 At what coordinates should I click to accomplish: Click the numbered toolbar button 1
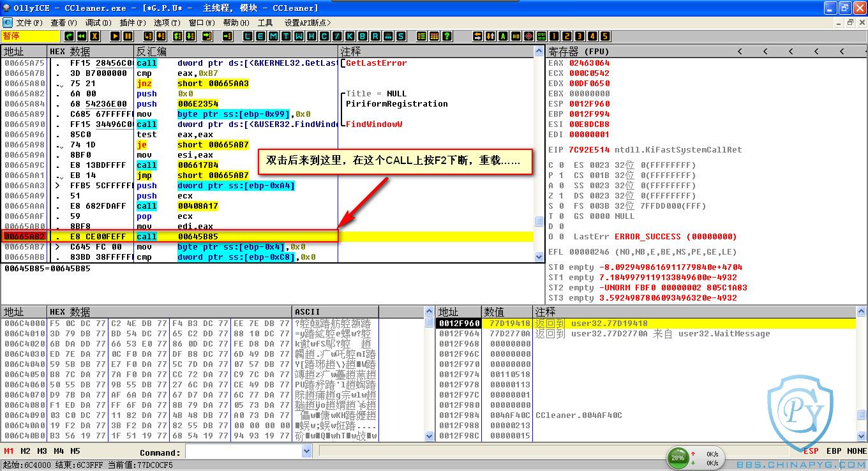[x=554, y=36]
